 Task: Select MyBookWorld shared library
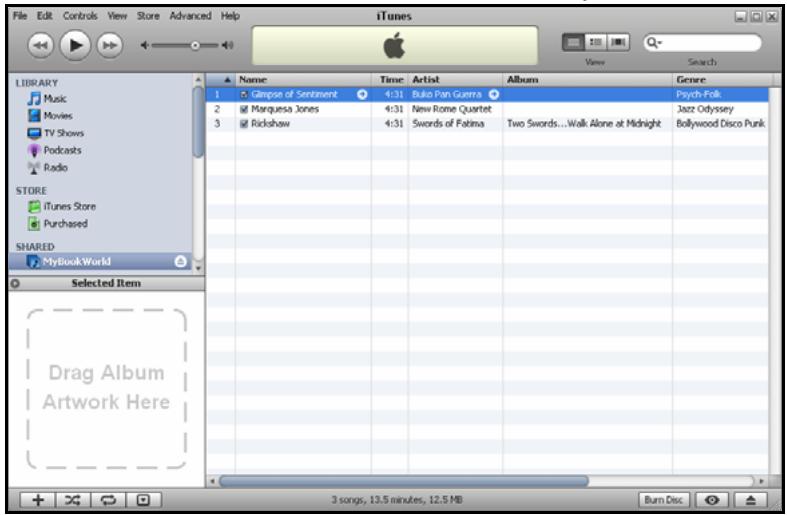coord(99,262)
